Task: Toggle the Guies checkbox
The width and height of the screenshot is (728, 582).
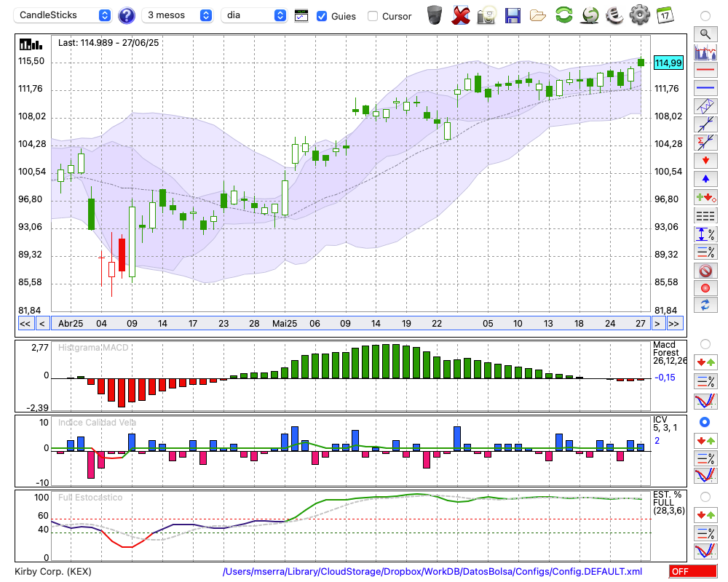Action: (321, 16)
